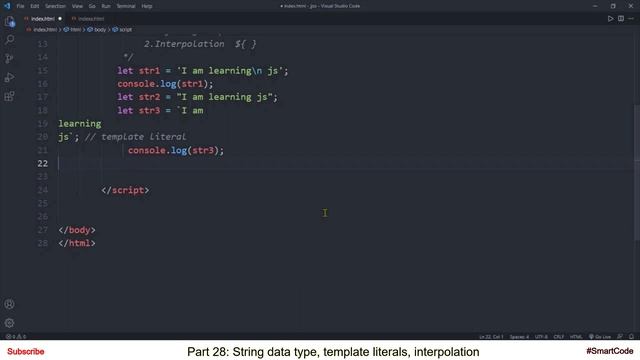Click the Subscribe link below the video
Viewport: 640px width, 360px height.
[25, 351]
